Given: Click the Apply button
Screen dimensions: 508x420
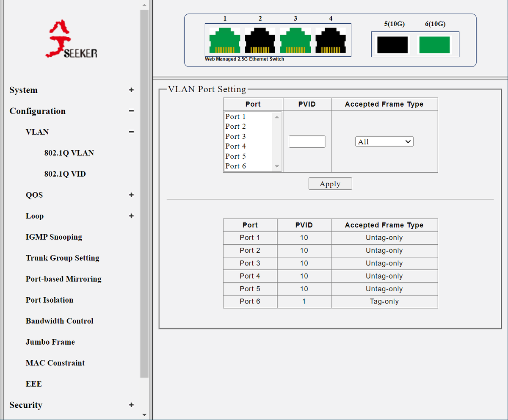Looking at the screenshot, I should coord(330,184).
